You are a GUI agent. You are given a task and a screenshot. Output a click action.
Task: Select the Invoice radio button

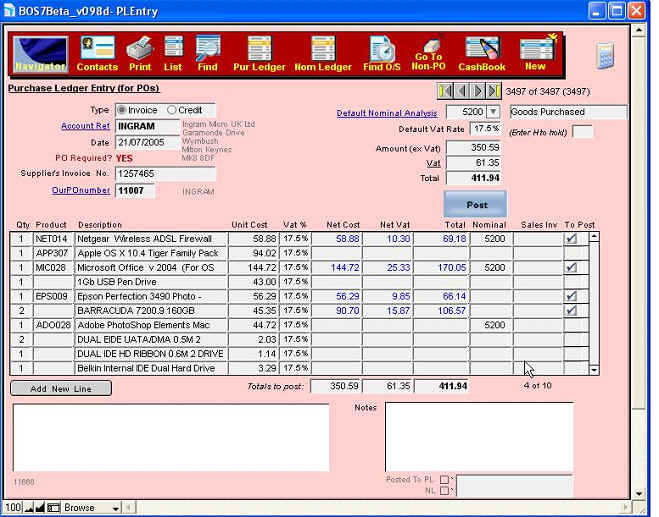pyautogui.click(x=122, y=110)
